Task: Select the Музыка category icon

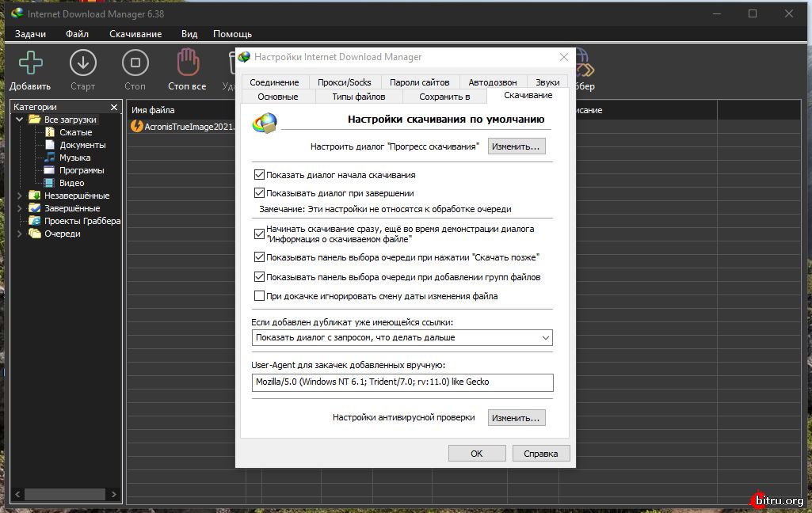Action: (x=50, y=158)
